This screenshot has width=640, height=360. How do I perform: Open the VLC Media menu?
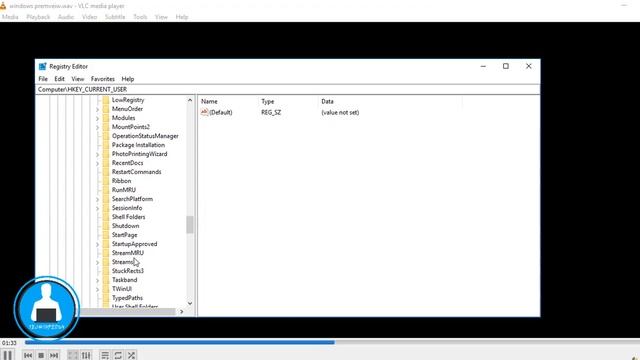[10, 17]
